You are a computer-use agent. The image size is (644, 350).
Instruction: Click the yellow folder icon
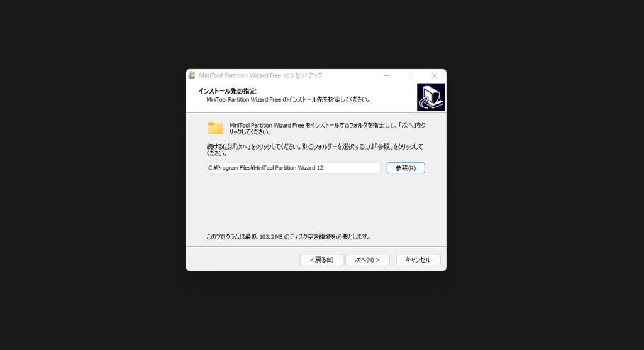click(x=215, y=128)
